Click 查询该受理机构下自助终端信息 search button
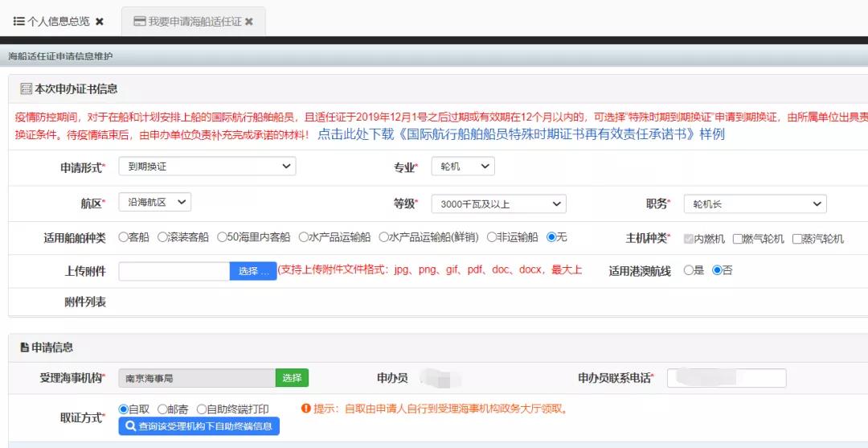 tap(199, 426)
